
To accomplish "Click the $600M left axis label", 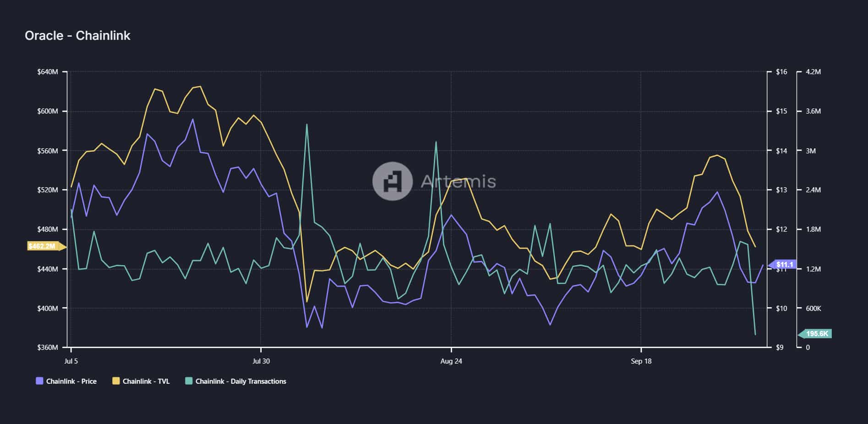I will pyautogui.click(x=48, y=111).
